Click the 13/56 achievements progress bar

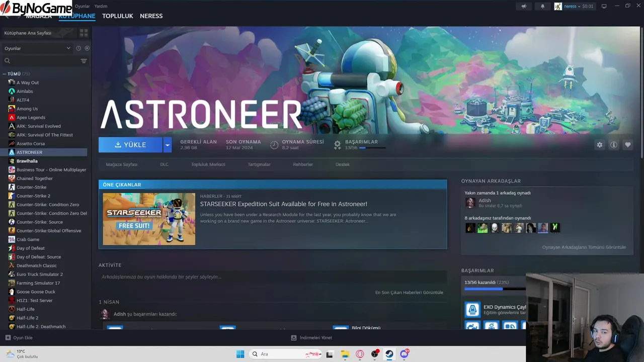click(495, 289)
